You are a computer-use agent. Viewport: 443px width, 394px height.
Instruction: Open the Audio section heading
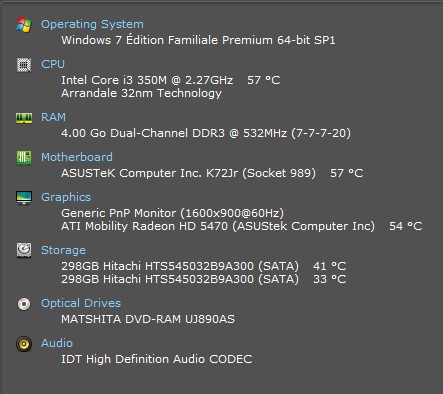[x=57, y=343]
